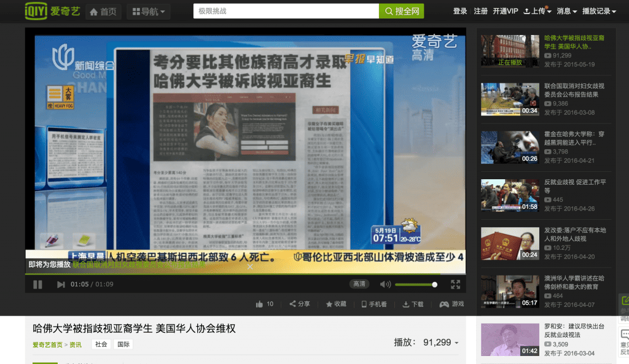This screenshot has height=364, width=629.
Task: Add video to 收藏 favorites
Action: click(x=336, y=304)
